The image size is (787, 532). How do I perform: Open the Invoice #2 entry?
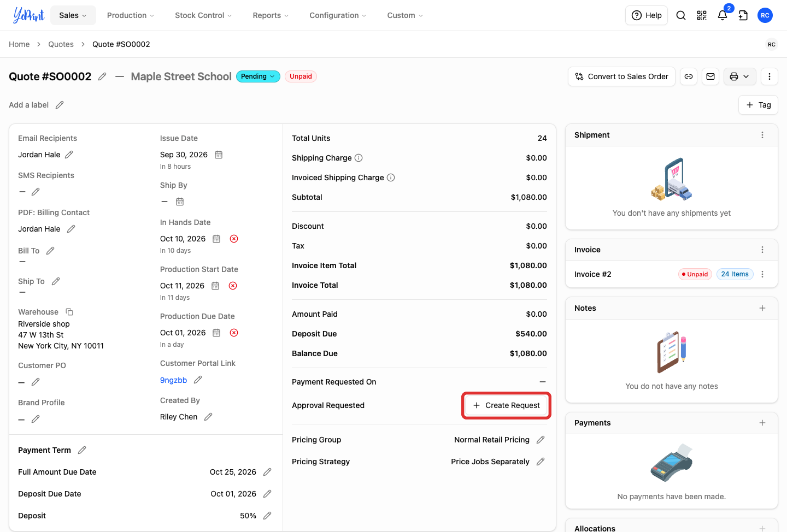point(593,274)
